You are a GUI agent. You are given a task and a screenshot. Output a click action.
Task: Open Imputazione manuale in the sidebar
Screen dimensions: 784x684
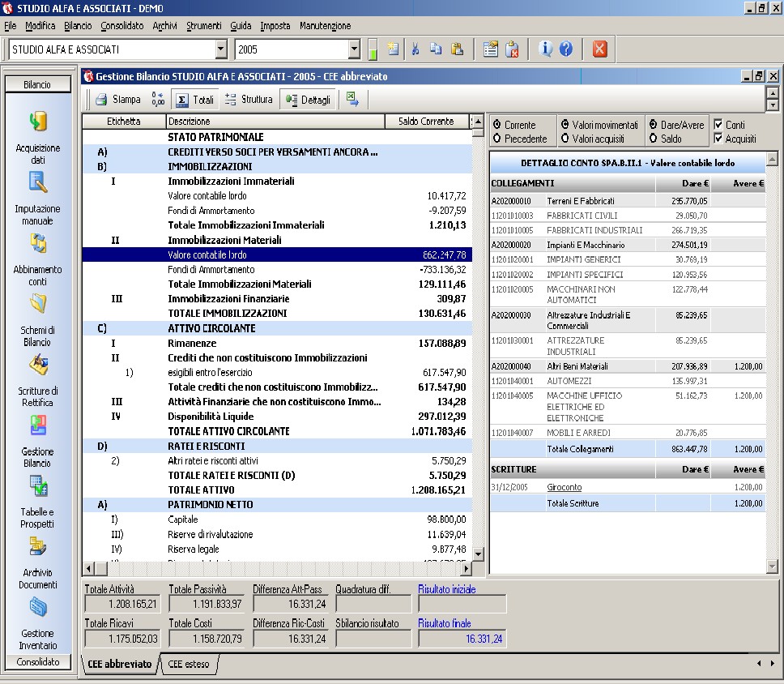tap(38, 183)
